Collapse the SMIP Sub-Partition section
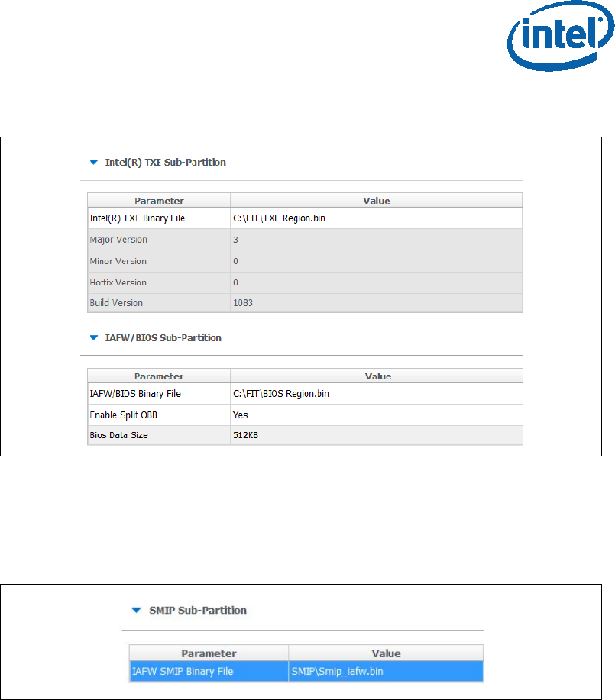This screenshot has width=615, height=700. [x=137, y=611]
